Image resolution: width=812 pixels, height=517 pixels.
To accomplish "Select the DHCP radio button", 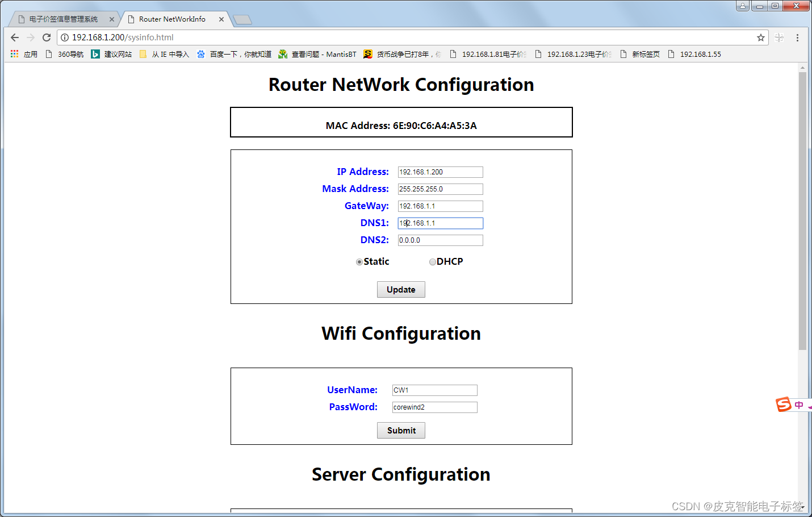I will tap(433, 262).
